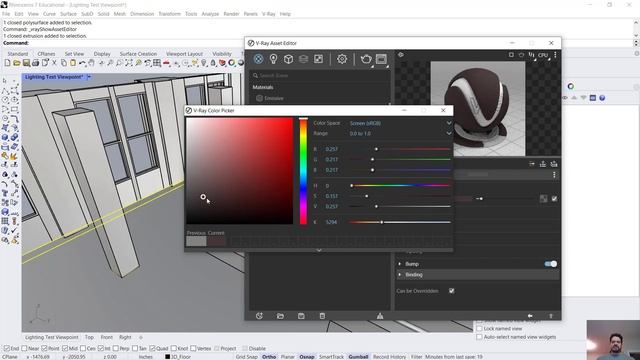Click Paste icon in Rhino toolbar
This screenshot has width=640, height=360.
tap(73, 63)
